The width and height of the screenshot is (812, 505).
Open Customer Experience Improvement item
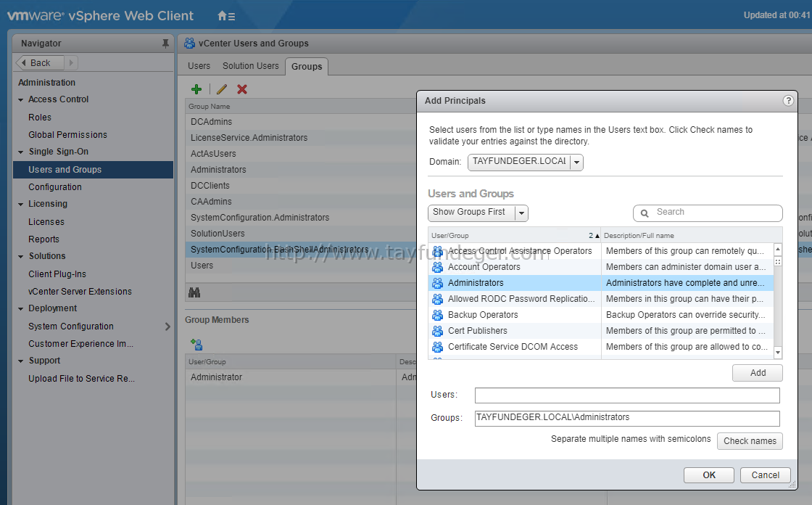tap(80, 344)
